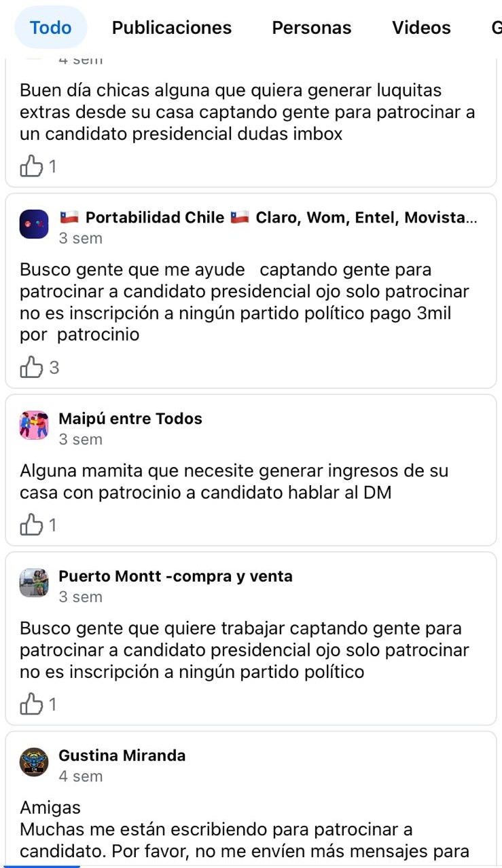Image resolution: width=502 pixels, height=868 pixels.
Task: Tap the Maipú entre Todos avatar
Action: click(x=34, y=426)
